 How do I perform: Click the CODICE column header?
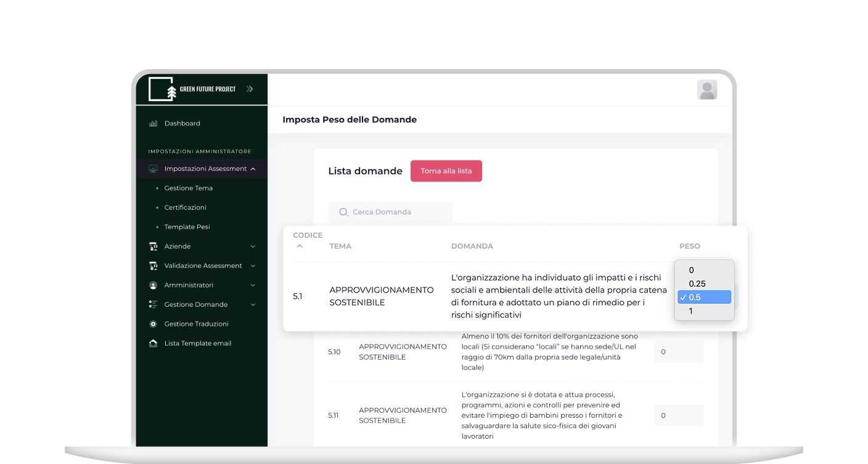tap(308, 235)
